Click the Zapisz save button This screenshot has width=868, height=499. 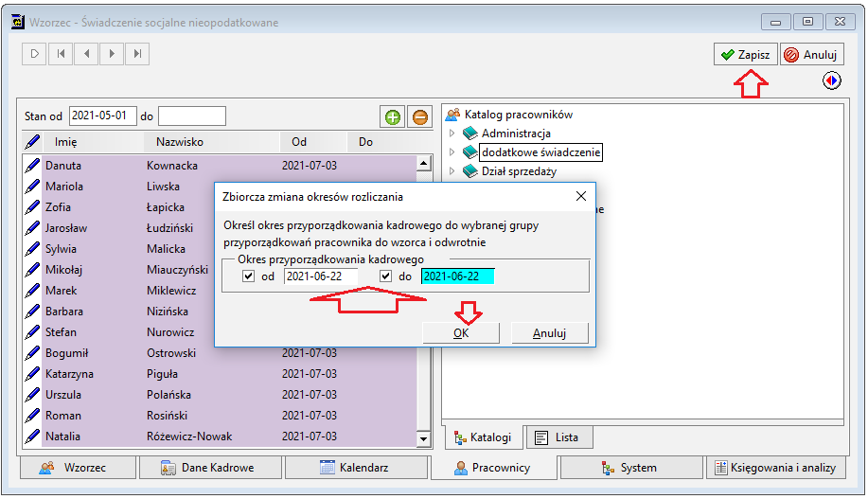tap(746, 54)
